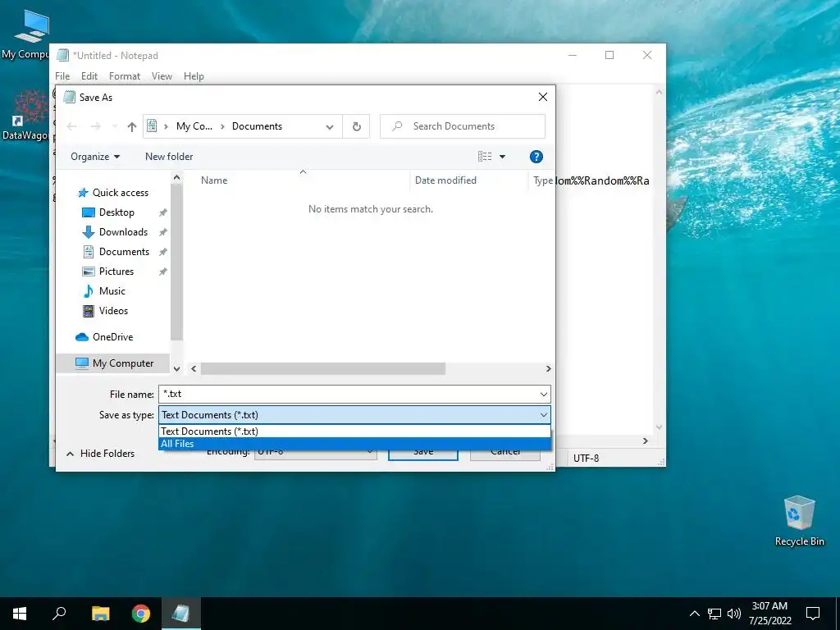The width and height of the screenshot is (840, 630).
Task: Open the recent locations arrow dropdown
Action: click(115, 126)
